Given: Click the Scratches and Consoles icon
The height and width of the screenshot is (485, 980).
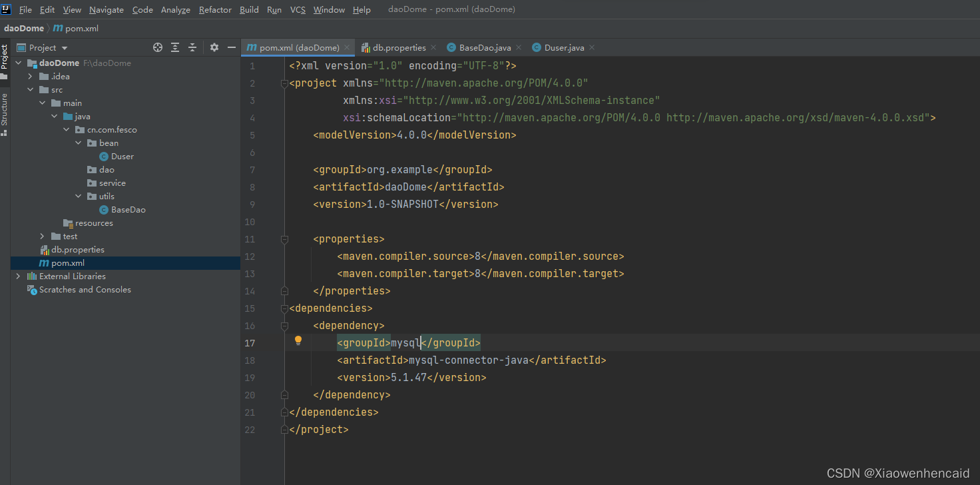Looking at the screenshot, I should [x=32, y=289].
